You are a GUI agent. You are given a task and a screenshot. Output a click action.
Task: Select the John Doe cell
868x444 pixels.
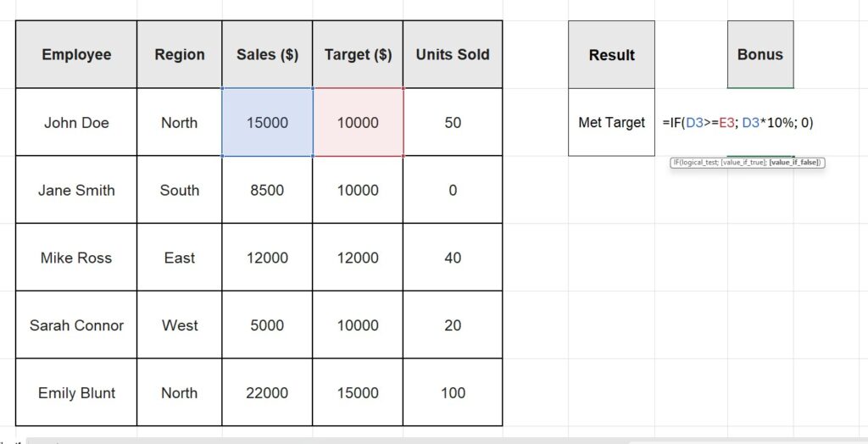click(x=76, y=123)
